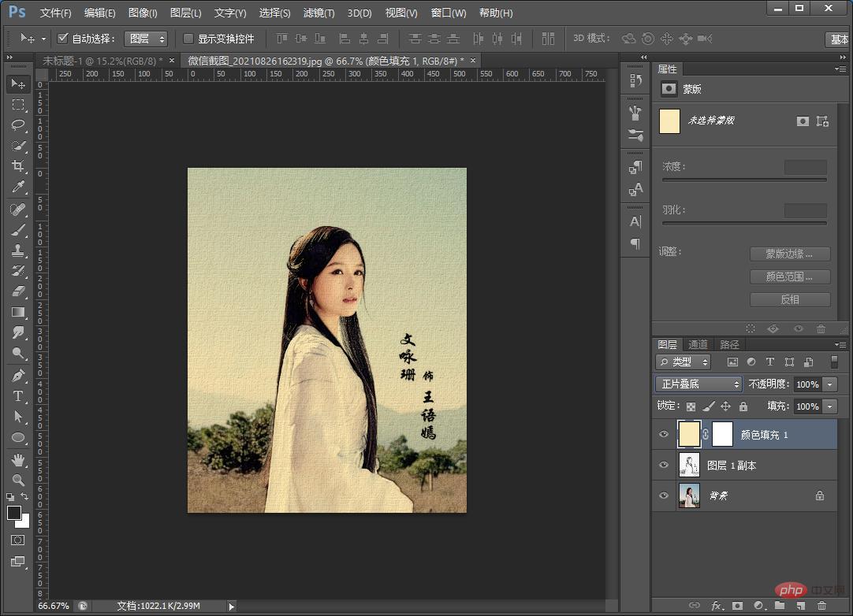Screen dimensions: 853x616
Task: Select the Dodge tool
Action: (x=18, y=354)
